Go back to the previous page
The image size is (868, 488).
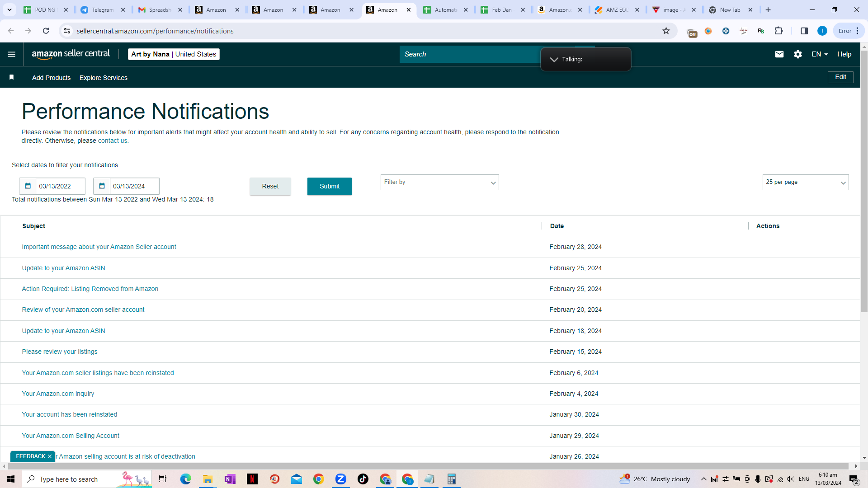tap(11, 31)
